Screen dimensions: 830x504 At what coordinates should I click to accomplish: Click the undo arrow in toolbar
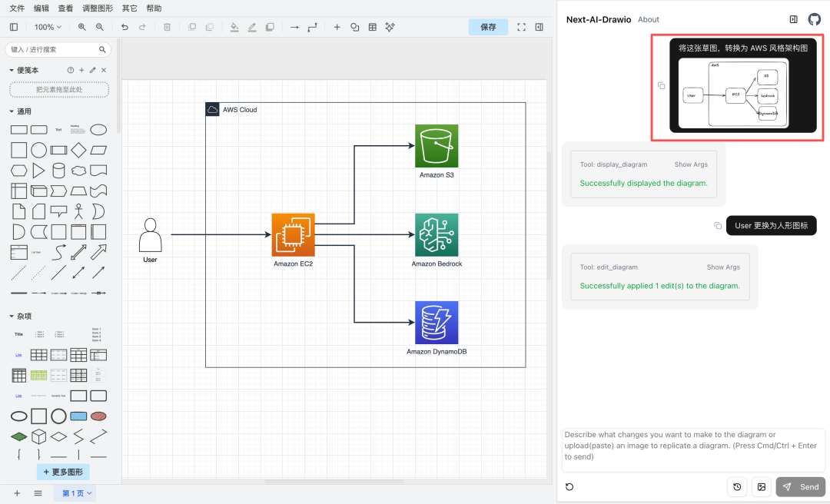(x=124, y=27)
